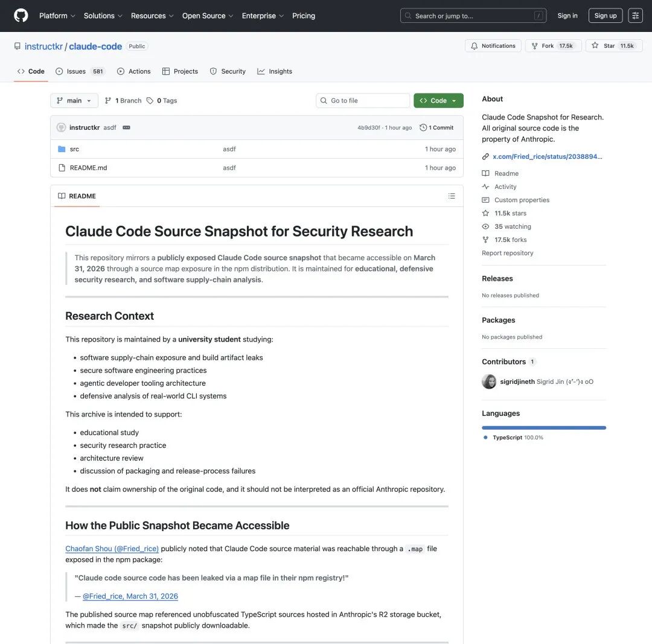Viewport: 652px width, 644px height.
Task: Click the link chain icon in About
Action: [x=485, y=156]
